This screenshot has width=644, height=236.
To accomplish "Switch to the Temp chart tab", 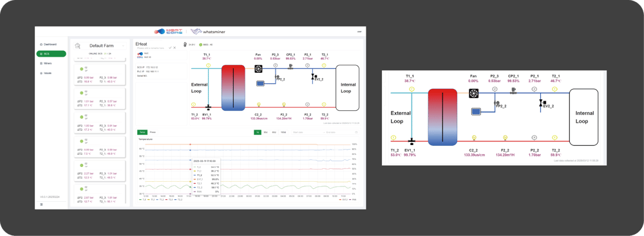I will 142,132.
